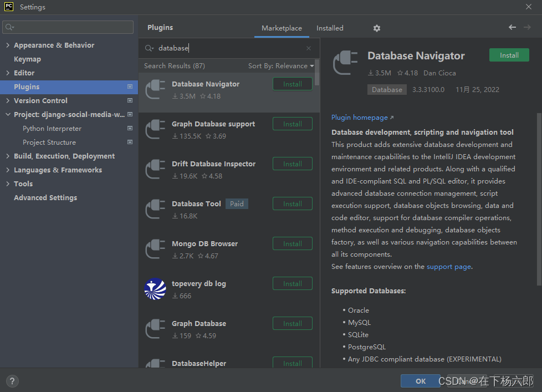Screen dimensions: 542x392
Task: Clear the database search text
Action: click(x=309, y=48)
